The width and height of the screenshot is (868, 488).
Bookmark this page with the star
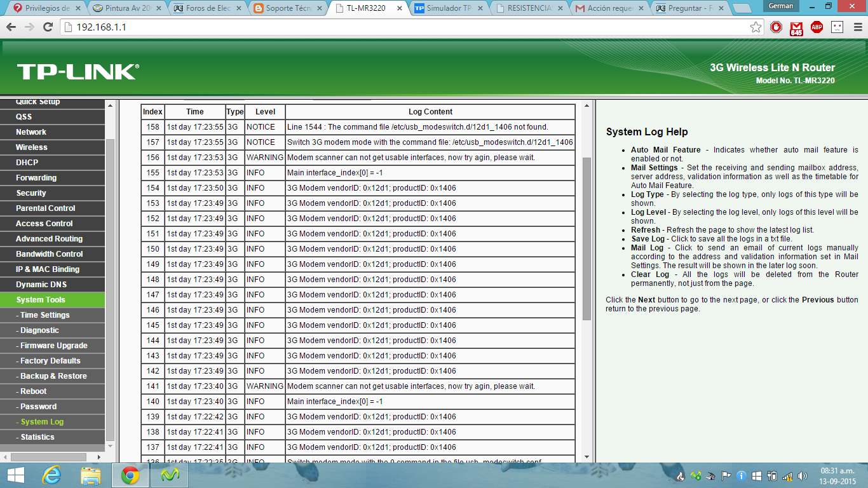click(x=756, y=27)
